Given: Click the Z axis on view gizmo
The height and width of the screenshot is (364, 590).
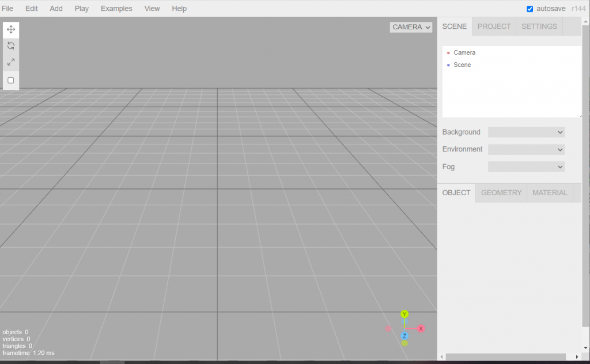Looking at the screenshot, I should coord(404,336).
